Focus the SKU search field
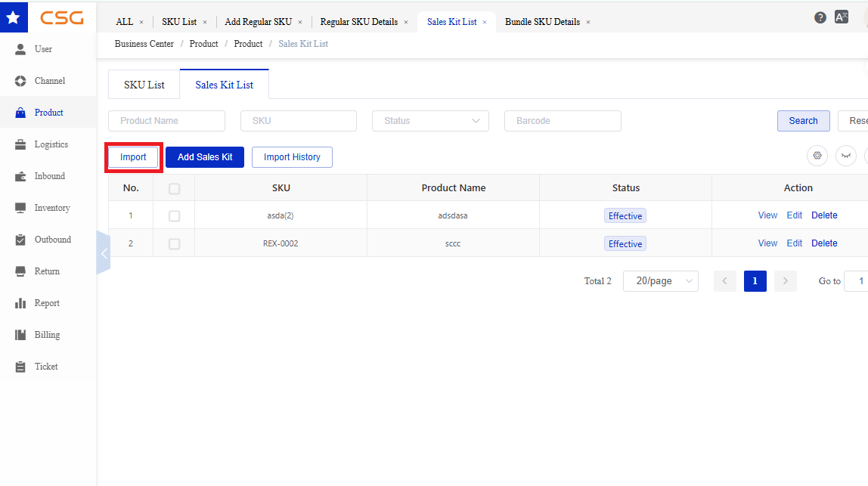The image size is (868, 486). 299,121
